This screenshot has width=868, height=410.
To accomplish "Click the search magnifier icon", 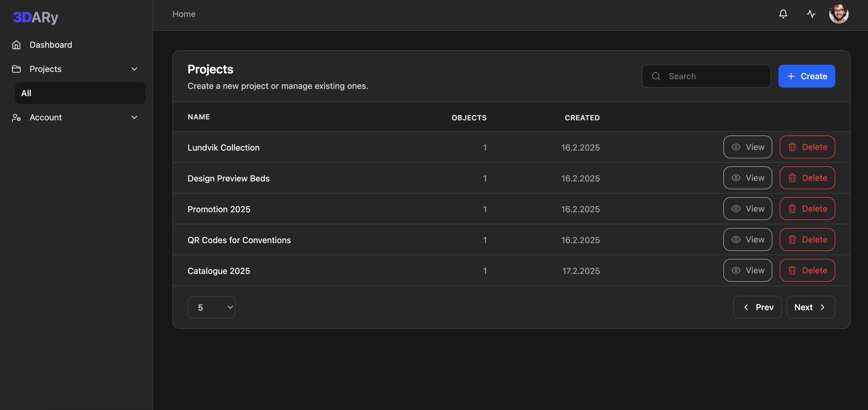I will coord(656,76).
